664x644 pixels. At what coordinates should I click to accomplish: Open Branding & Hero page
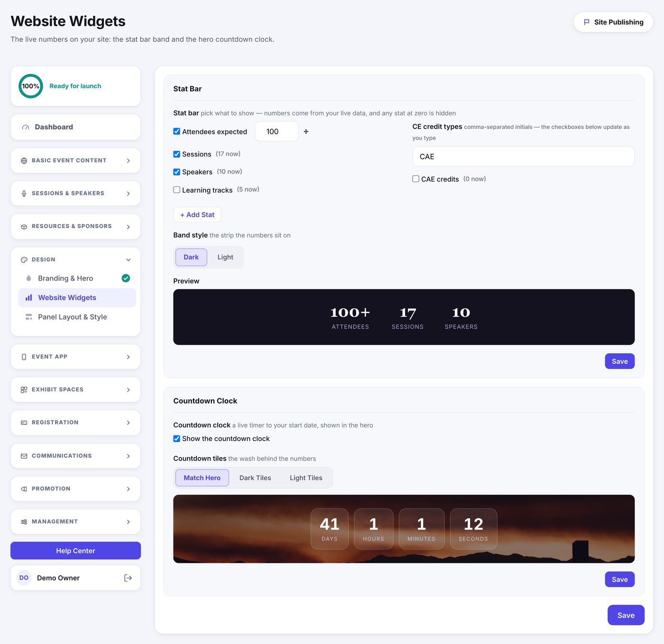point(77,278)
